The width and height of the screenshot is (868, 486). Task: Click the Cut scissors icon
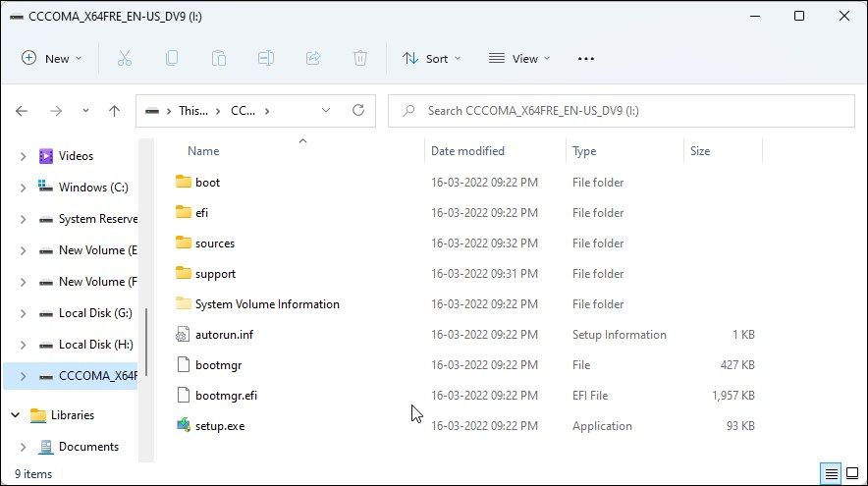[125, 58]
